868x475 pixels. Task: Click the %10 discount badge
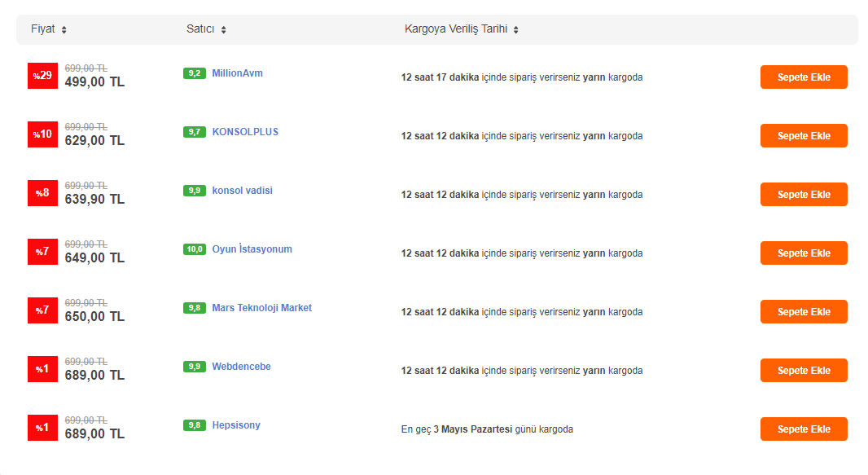click(x=42, y=134)
